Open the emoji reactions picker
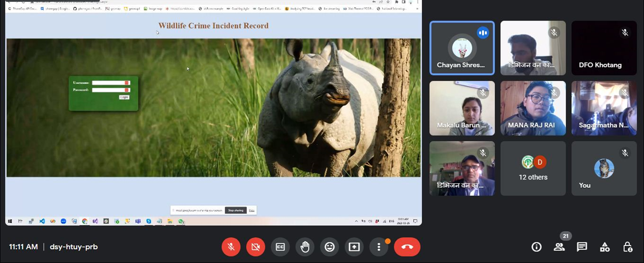644x263 pixels. 329,247
